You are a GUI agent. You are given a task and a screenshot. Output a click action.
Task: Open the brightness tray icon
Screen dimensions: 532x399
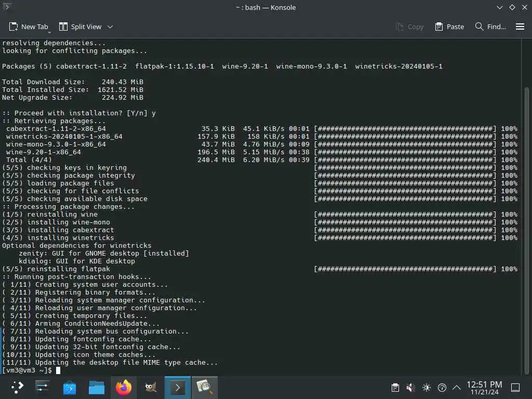click(x=427, y=388)
